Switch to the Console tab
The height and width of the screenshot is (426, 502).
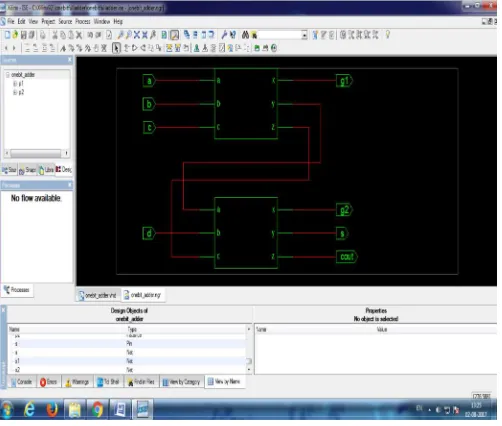21,382
